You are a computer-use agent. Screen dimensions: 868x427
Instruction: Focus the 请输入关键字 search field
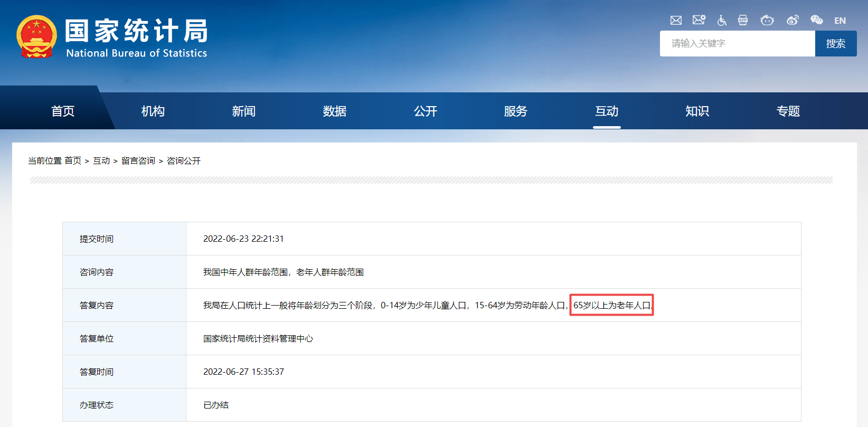tap(738, 43)
